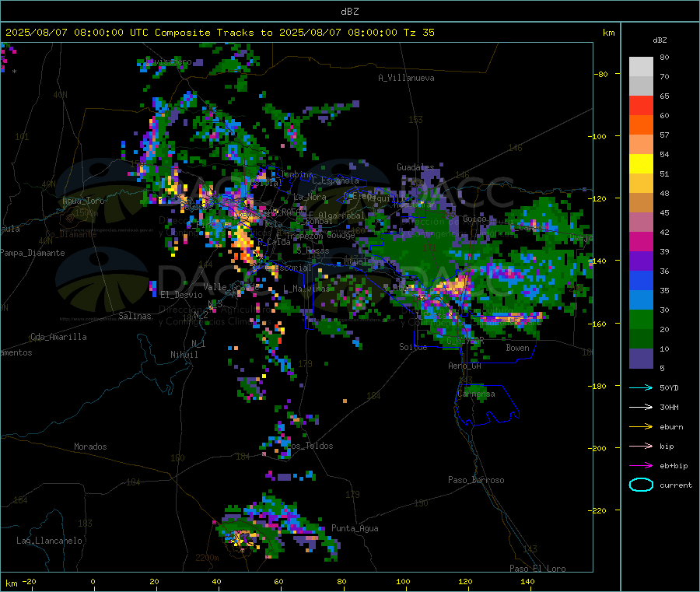Click the 'Cda_Amarilla' map label
The height and width of the screenshot is (592, 700).
click(x=58, y=337)
